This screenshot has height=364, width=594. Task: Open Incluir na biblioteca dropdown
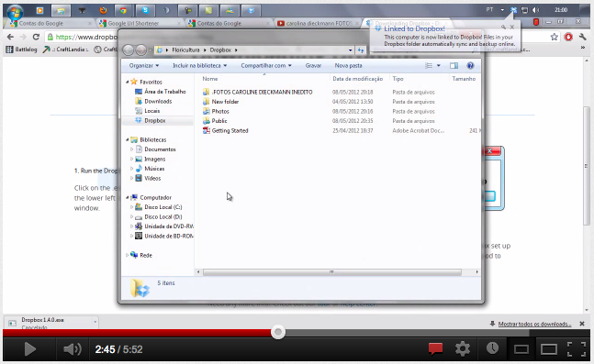pyautogui.click(x=199, y=65)
